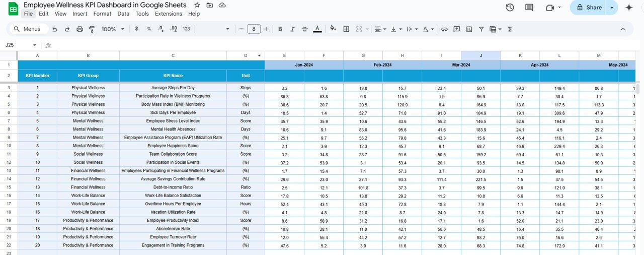The height and width of the screenshot is (255, 644).
Task: Decrease decimal places
Action: pos(161,29)
